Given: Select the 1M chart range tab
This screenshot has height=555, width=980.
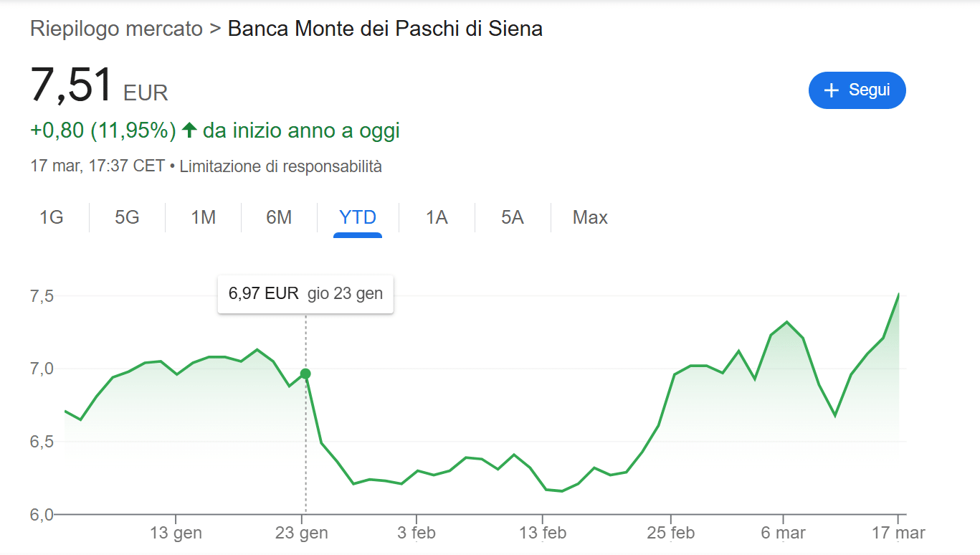Looking at the screenshot, I should [204, 217].
